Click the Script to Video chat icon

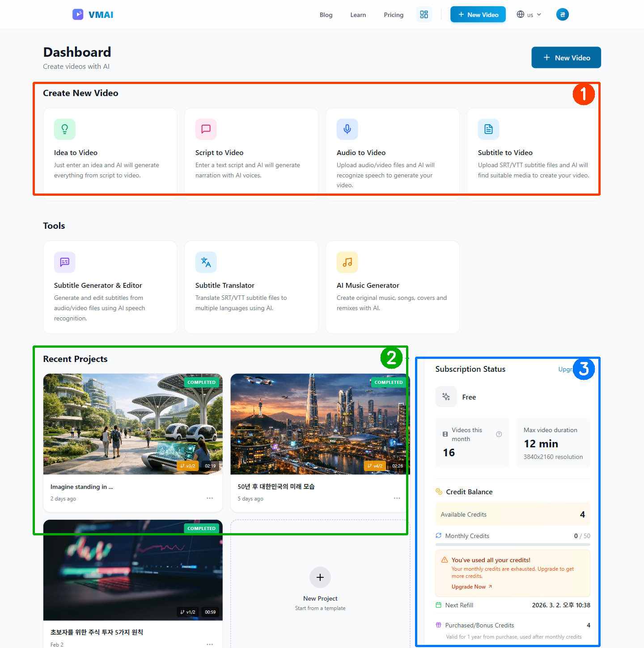click(206, 129)
